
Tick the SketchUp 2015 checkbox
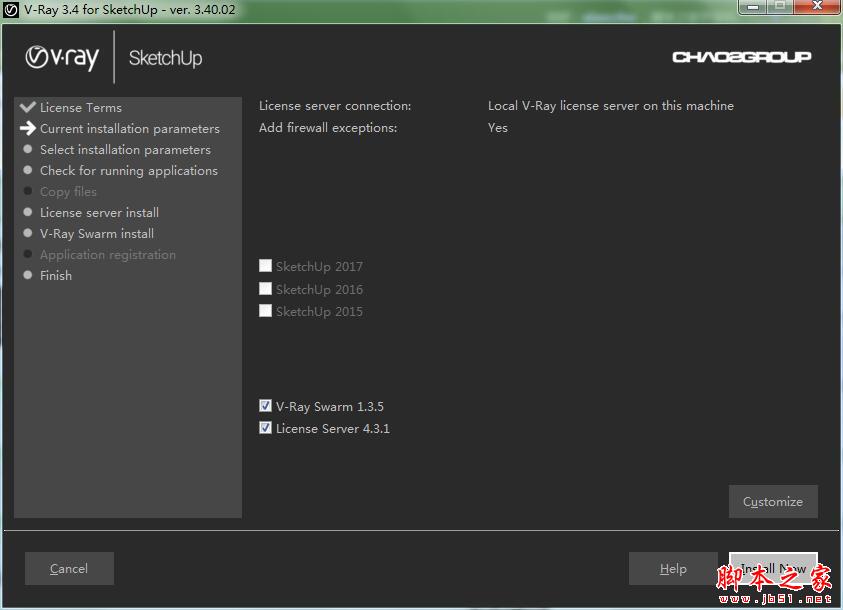[x=265, y=311]
